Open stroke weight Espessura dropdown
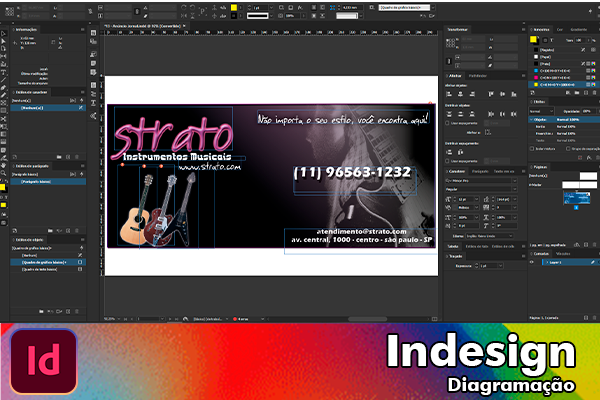600x400 pixels. coord(501,266)
